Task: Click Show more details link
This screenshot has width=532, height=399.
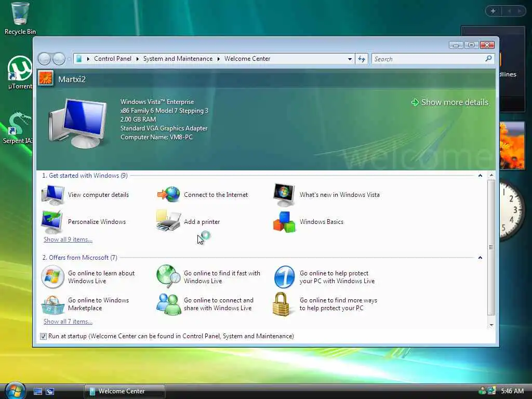Action: point(450,102)
